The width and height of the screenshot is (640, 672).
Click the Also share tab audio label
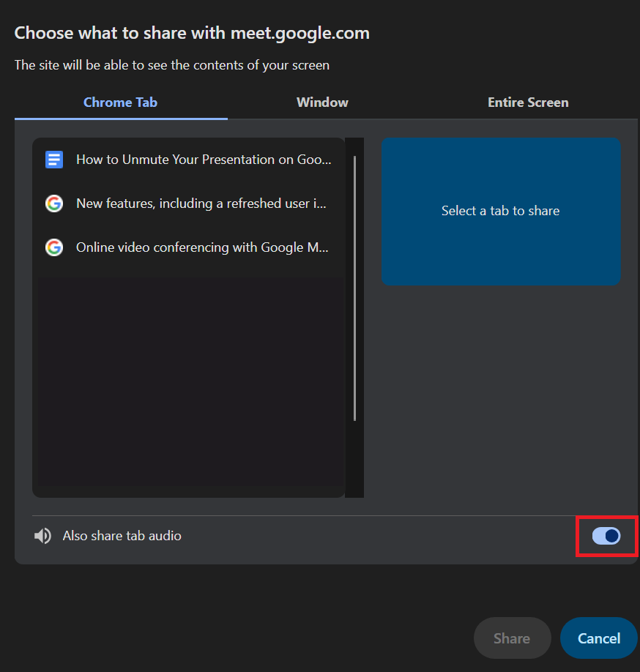(122, 536)
